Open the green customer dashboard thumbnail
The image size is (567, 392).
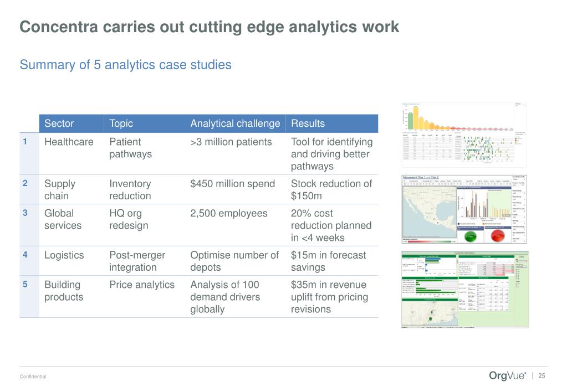pyautogui.click(x=465, y=290)
